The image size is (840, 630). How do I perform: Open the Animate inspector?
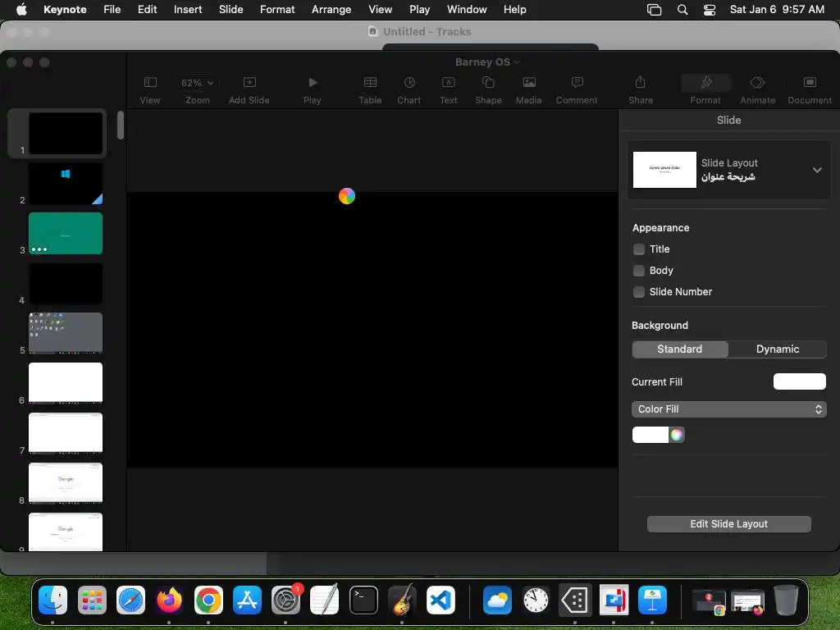[757, 83]
